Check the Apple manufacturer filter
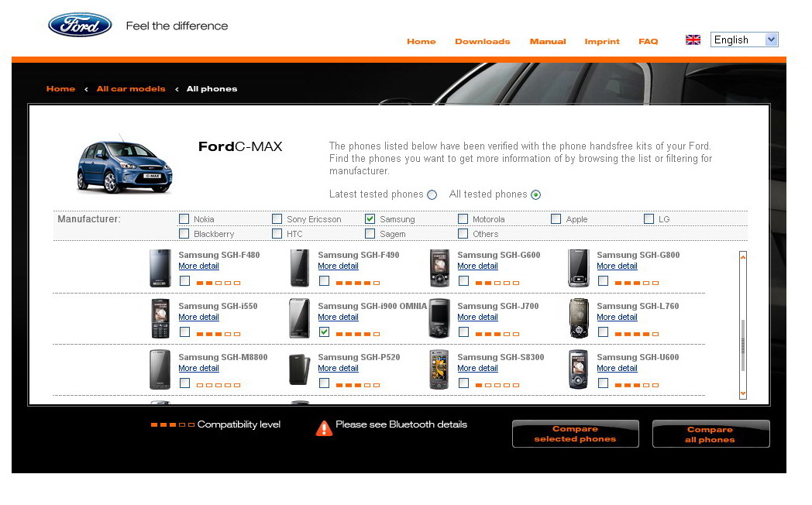This screenshot has height=505, width=812. point(556,219)
